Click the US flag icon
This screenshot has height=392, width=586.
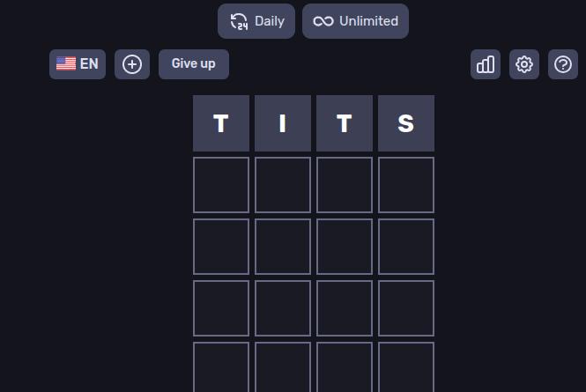(66, 64)
